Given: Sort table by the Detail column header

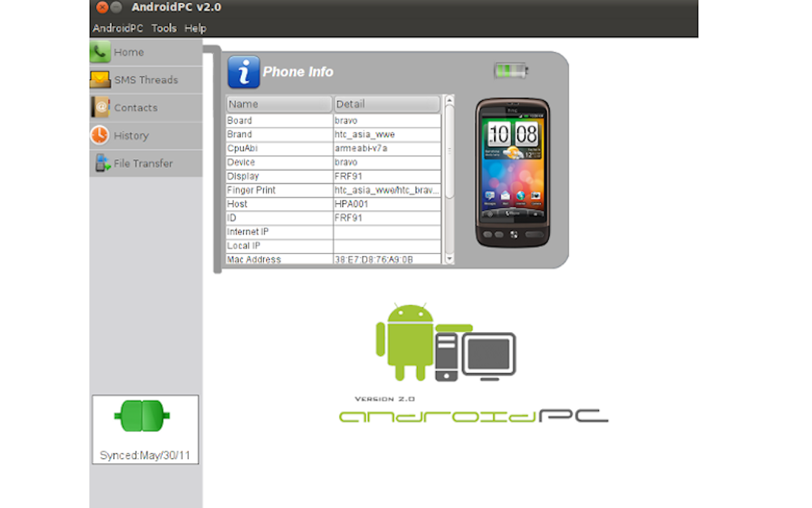Looking at the screenshot, I should click(387, 104).
